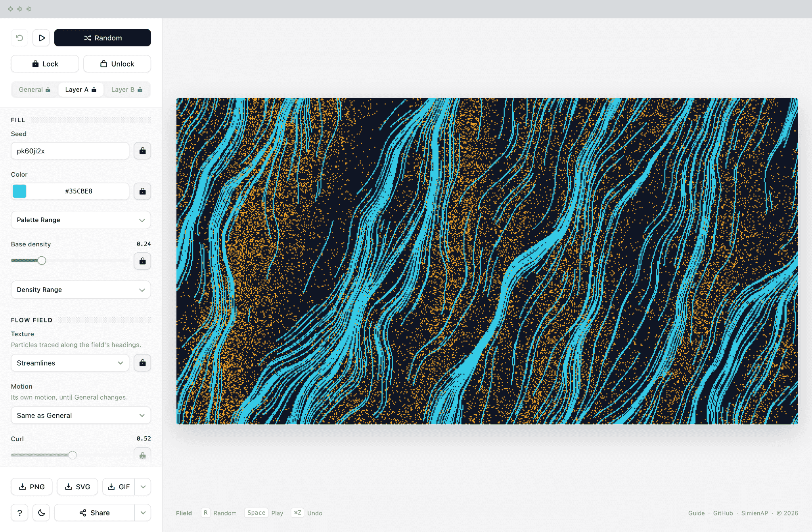The image size is (812, 532).
Task: Switch to the Layer B tab
Action: point(126,90)
